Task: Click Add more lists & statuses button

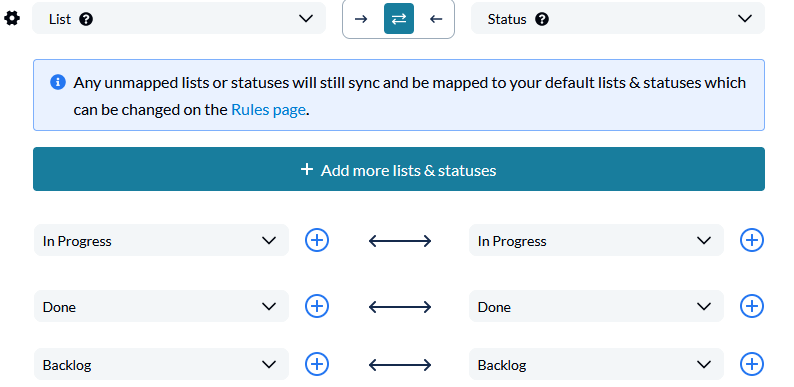Action: coord(399,169)
